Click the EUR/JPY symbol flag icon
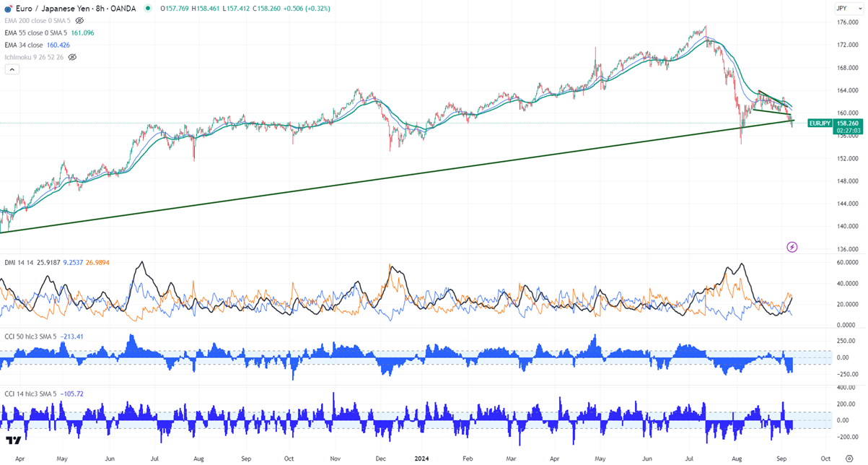 tap(7, 9)
